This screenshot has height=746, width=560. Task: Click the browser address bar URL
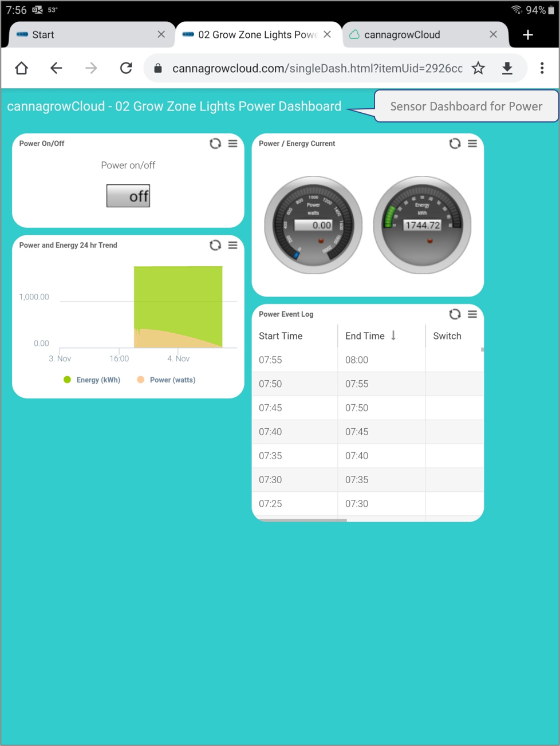pyautogui.click(x=317, y=69)
